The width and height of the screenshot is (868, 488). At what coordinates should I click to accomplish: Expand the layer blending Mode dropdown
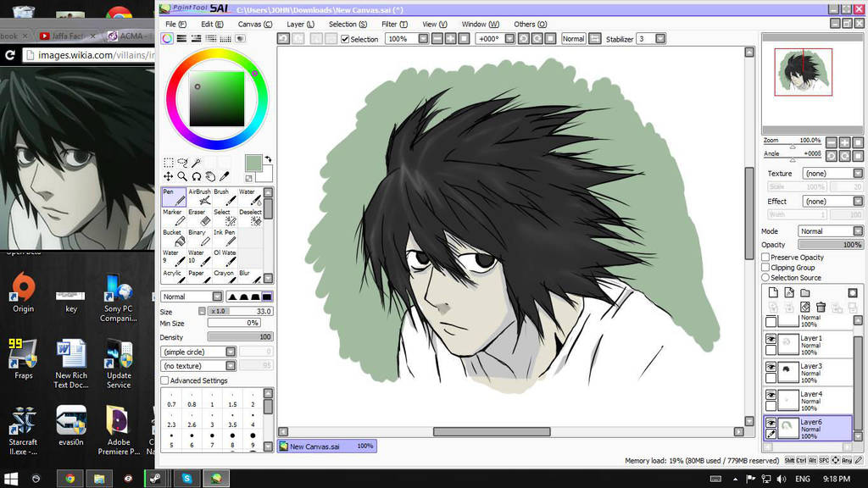click(830, 231)
